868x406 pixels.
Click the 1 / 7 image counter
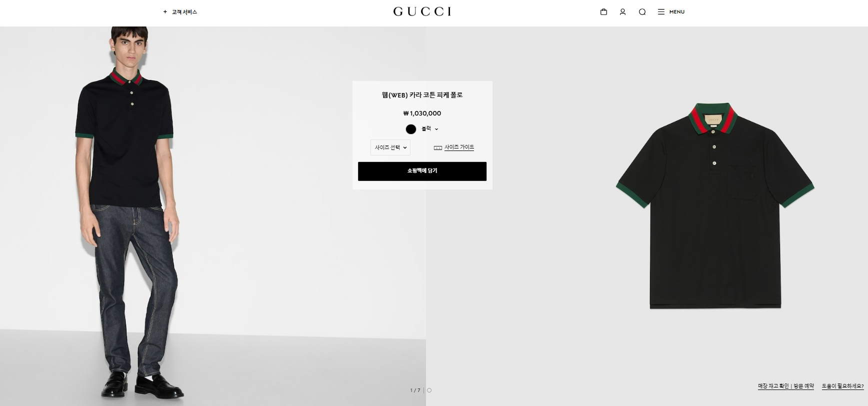click(x=415, y=390)
